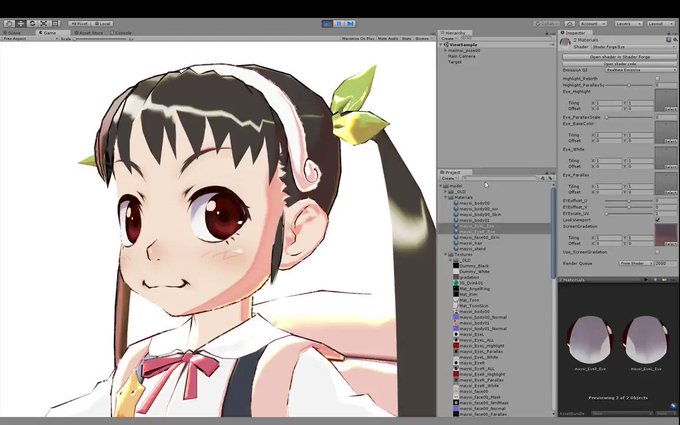This screenshot has width=680, height=425.
Task: Select the mayoi_body00 material icon
Action: pyautogui.click(x=456, y=203)
